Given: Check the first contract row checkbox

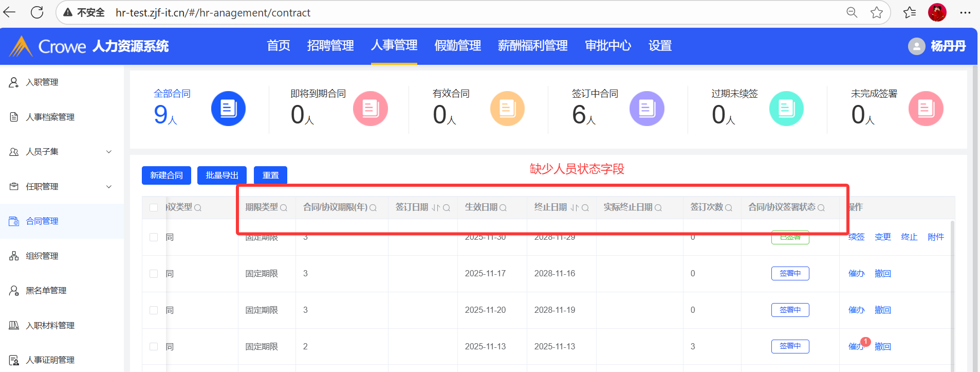Looking at the screenshot, I should coord(154,237).
